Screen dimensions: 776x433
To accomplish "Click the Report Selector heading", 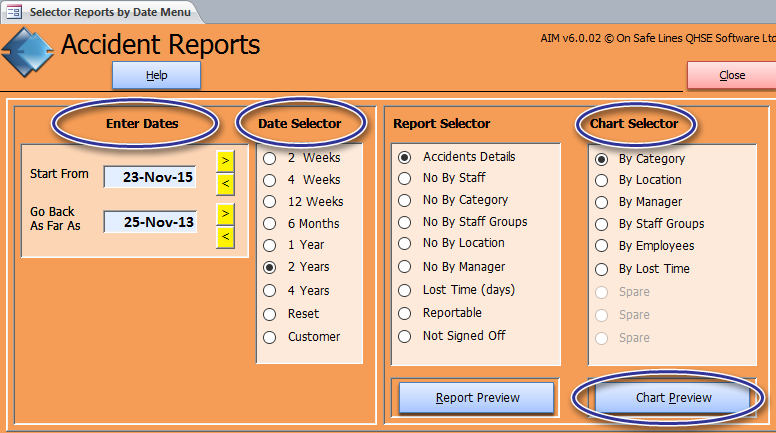I will [441, 123].
